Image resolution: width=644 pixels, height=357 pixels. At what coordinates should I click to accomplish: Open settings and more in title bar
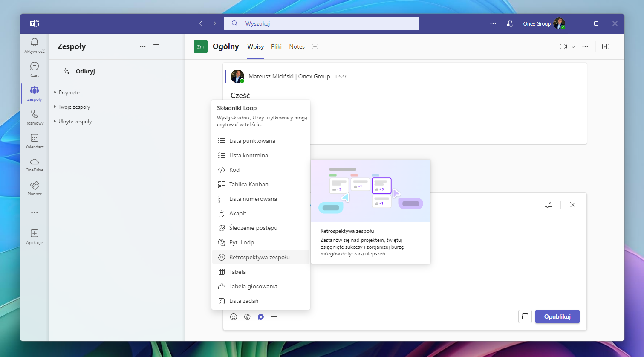(493, 23)
